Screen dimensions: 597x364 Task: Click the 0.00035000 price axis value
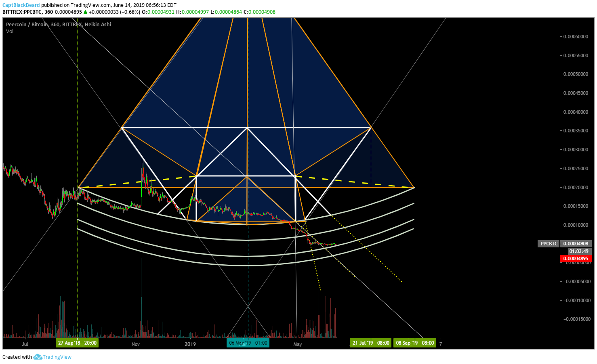click(x=576, y=131)
